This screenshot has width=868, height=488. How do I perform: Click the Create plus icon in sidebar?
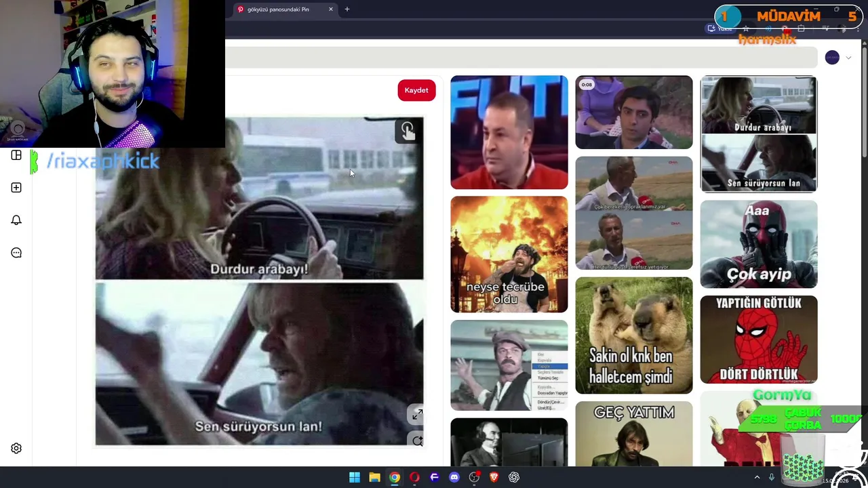pos(16,188)
